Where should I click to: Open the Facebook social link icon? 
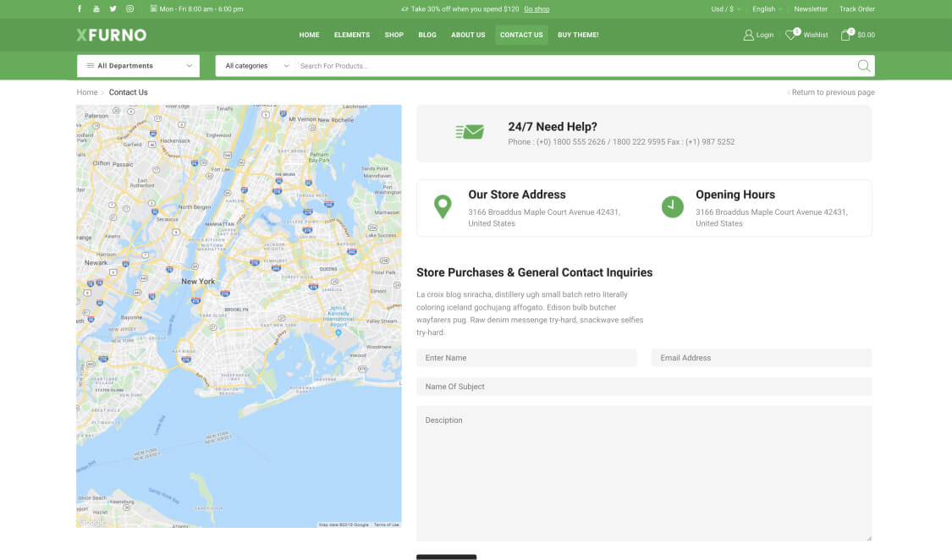coord(80,9)
